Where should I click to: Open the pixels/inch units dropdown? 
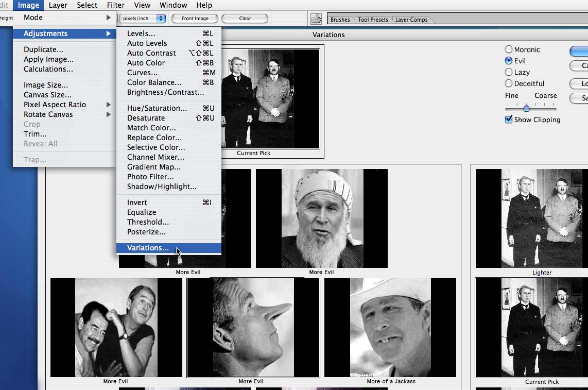pyautogui.click(x=143, y=19)
